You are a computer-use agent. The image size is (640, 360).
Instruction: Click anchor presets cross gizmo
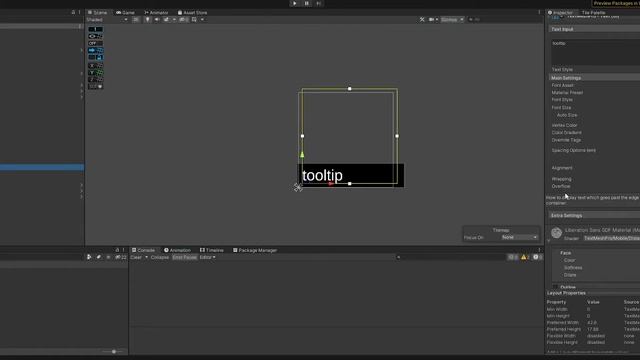click(x=298, y=187)
